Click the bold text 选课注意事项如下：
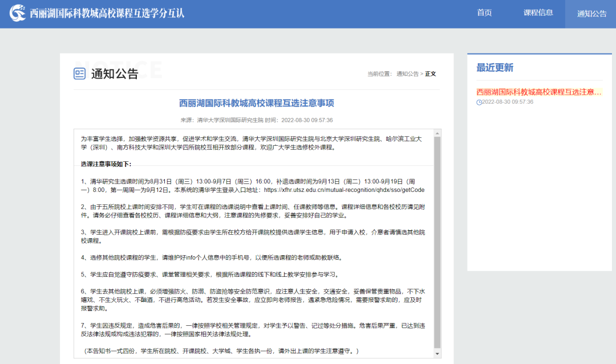The height and width of the screenshot is (364, 616). (106, 164)
